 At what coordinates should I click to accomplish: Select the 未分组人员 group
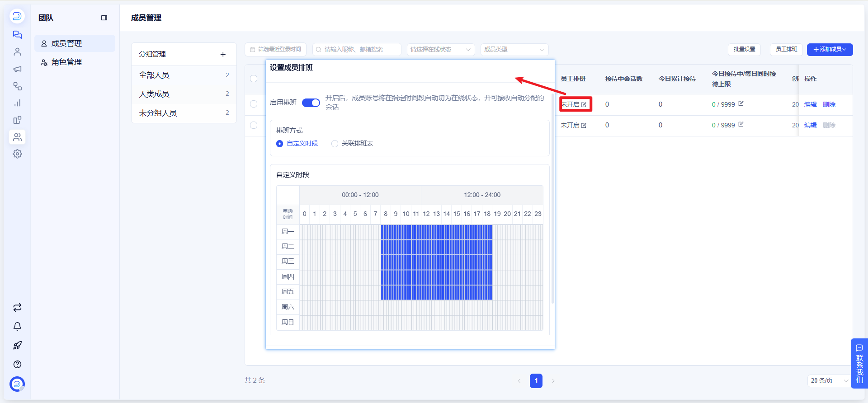pos(184,113)
